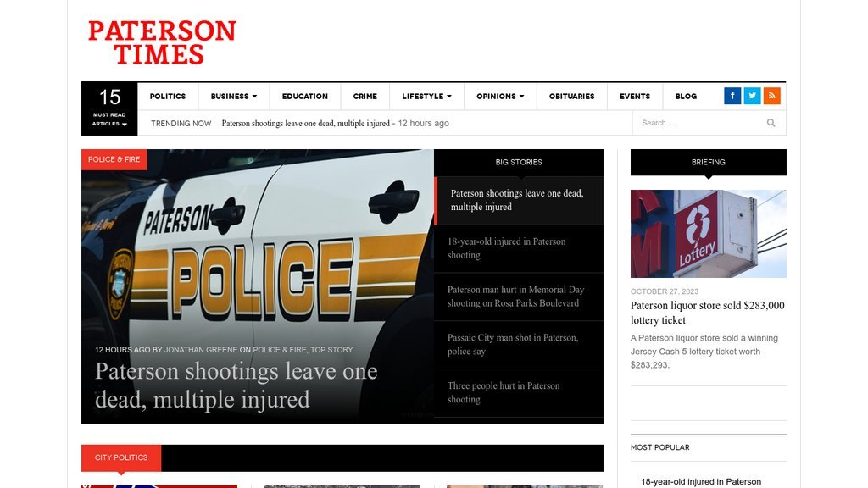Open the Facebook icon in navigation bar
868x488 pixels.
point(732,96)
